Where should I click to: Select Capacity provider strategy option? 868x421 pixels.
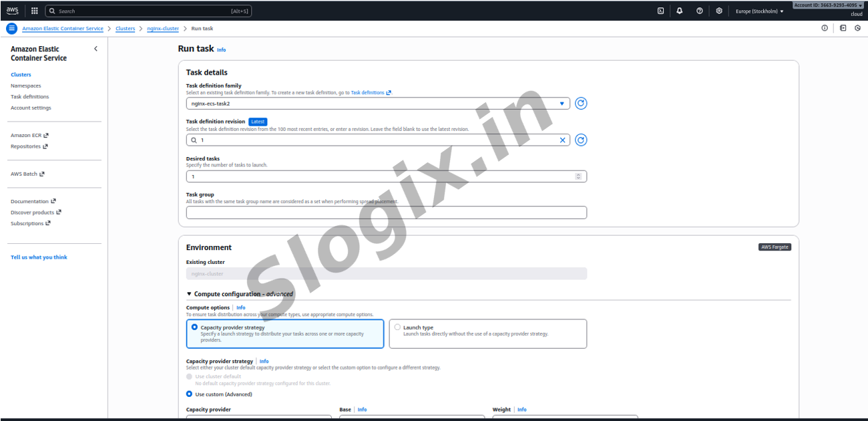click(194, 327)
